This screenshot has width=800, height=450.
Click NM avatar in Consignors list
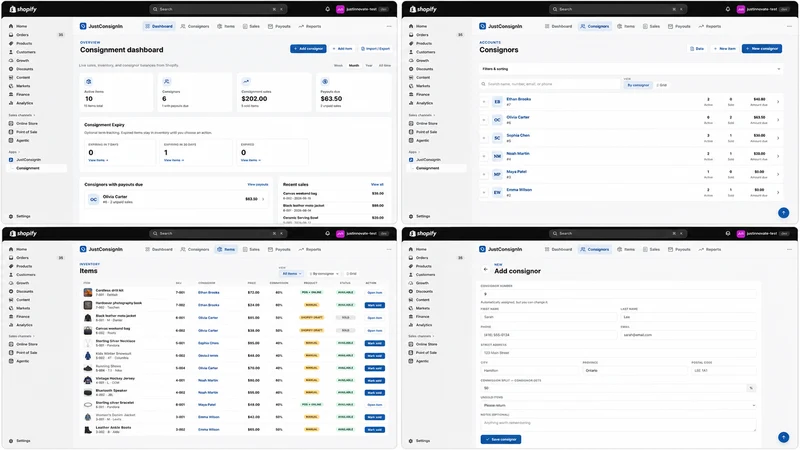coord(497,156)
